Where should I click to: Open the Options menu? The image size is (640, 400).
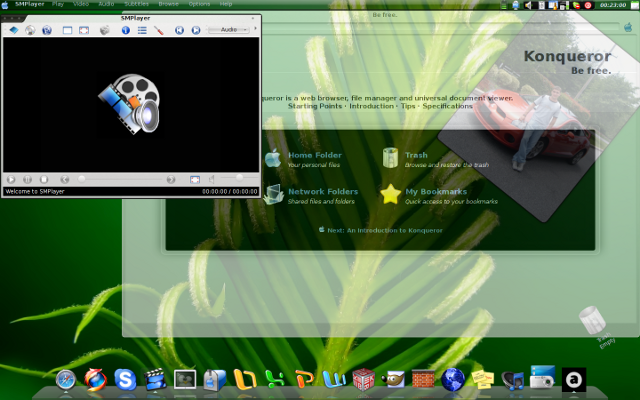(199, 4)
